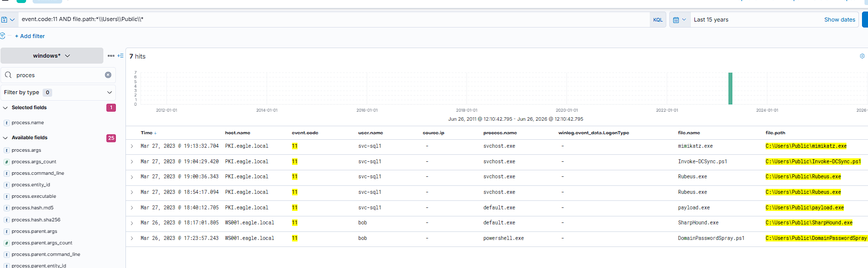Open the Last 15 years time range
The height and width of the screenshot is (268, 868).
coord(711,20)
